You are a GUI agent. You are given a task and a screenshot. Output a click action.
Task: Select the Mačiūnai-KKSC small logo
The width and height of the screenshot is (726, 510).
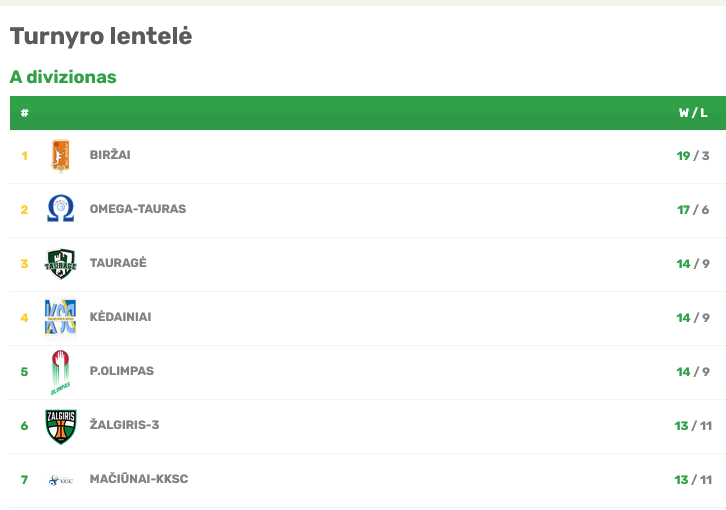click(x=61, y=480)
